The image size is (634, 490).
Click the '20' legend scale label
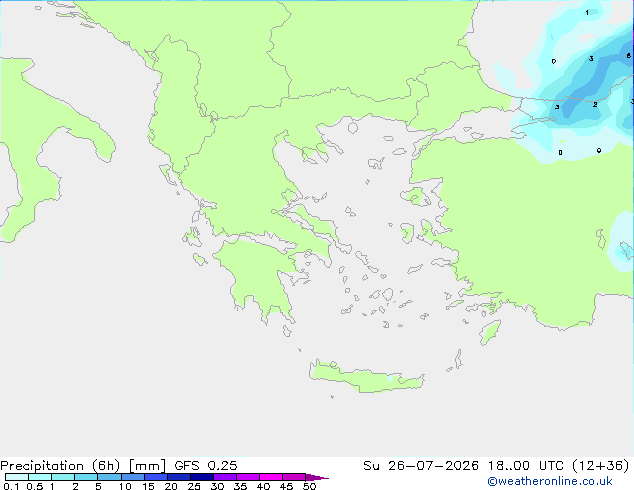171,486
